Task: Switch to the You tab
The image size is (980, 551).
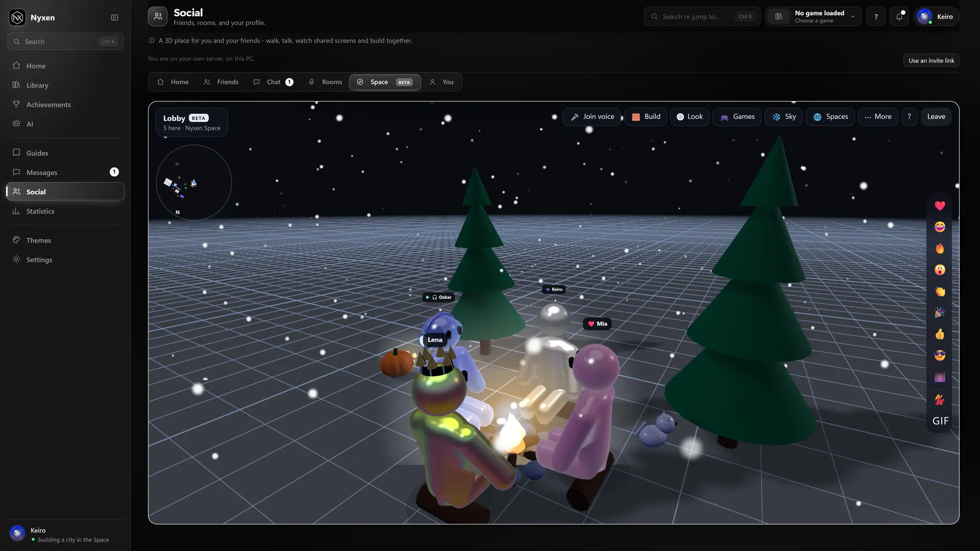Action: (x=442, y=82)
